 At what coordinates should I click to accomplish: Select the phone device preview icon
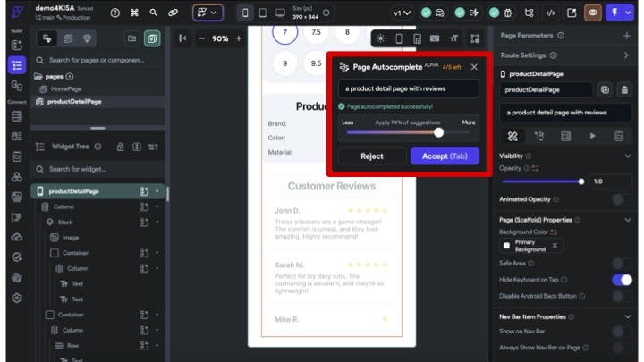click(x=245, y=13)
